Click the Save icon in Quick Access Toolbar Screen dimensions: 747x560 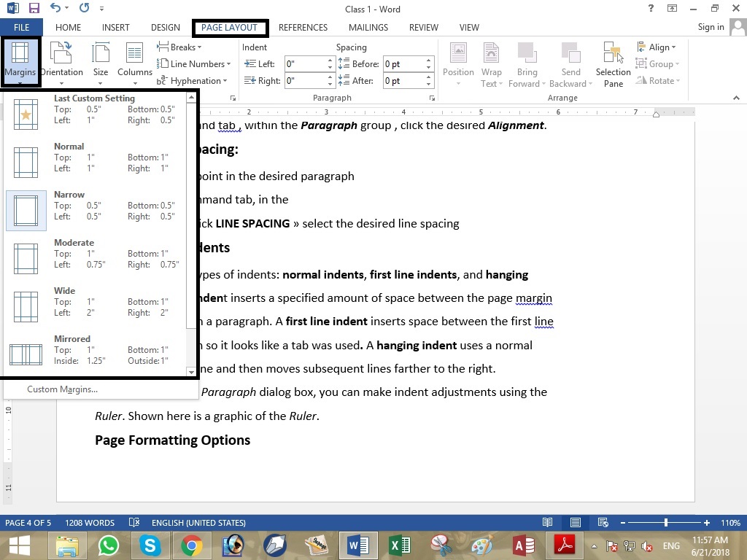pyautogui.click(x=34, y=9)
